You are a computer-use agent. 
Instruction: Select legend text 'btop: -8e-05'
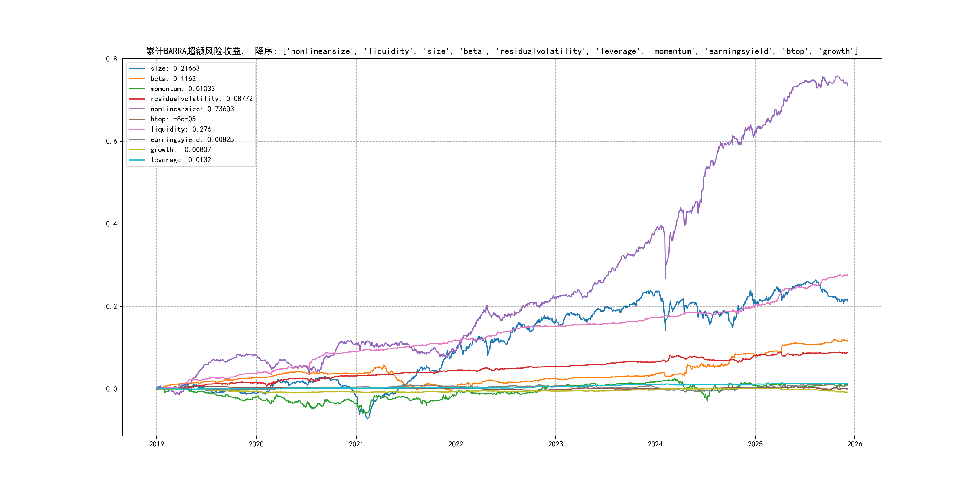(173, 119)
